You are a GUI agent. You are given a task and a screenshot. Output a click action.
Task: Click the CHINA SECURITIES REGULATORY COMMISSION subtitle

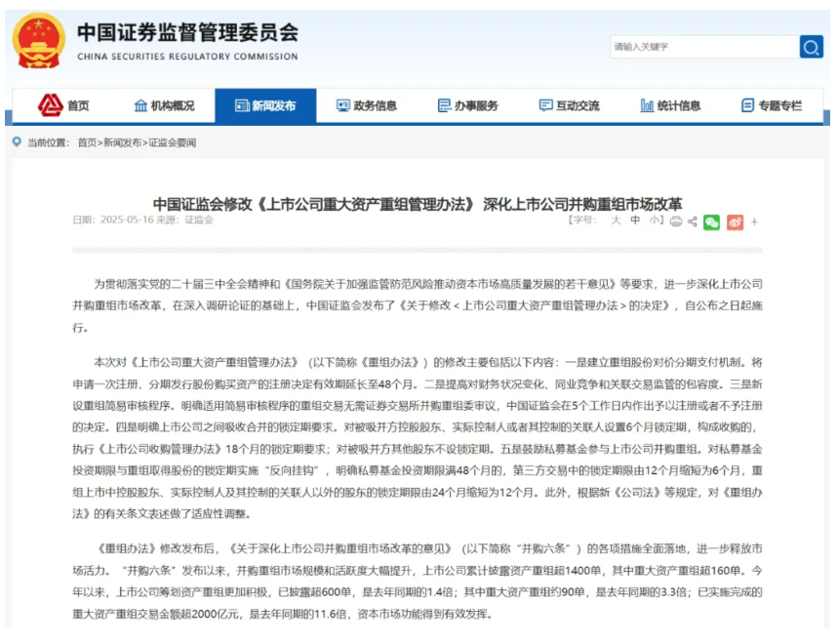coord(187,57)
